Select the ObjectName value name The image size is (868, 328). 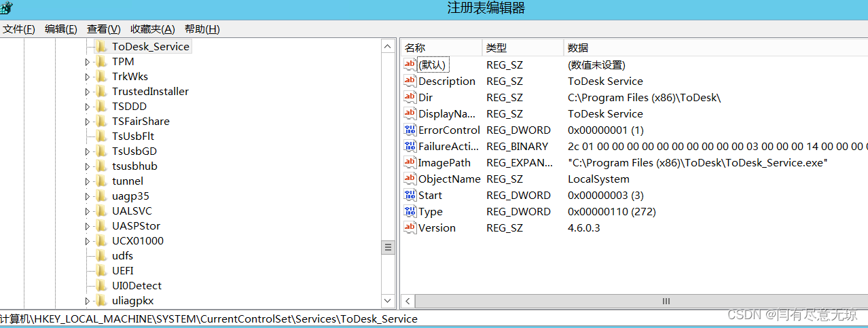(x=449, y=179)
